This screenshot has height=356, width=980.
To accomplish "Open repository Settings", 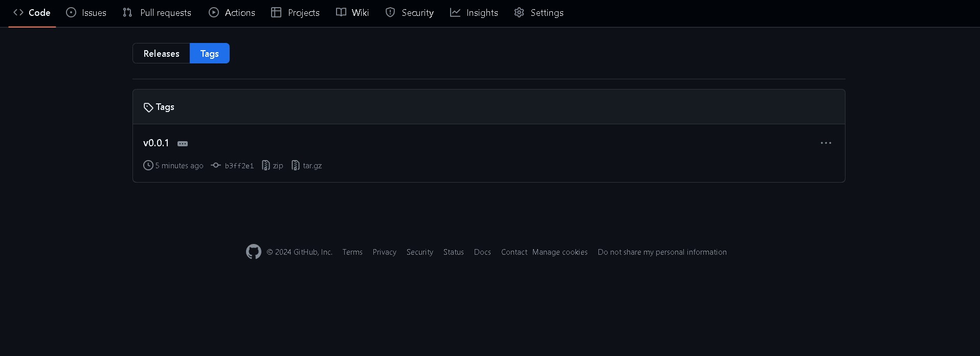I will (539, 13).
